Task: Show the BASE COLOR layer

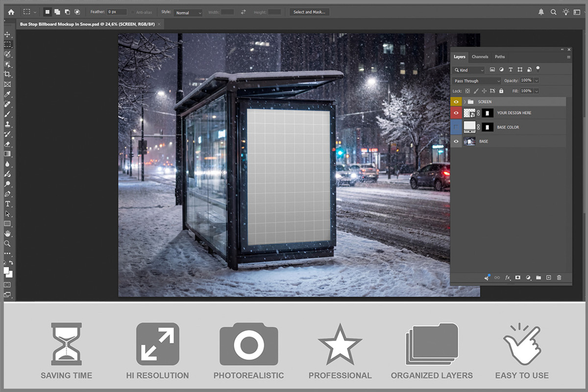Action: 457,127
